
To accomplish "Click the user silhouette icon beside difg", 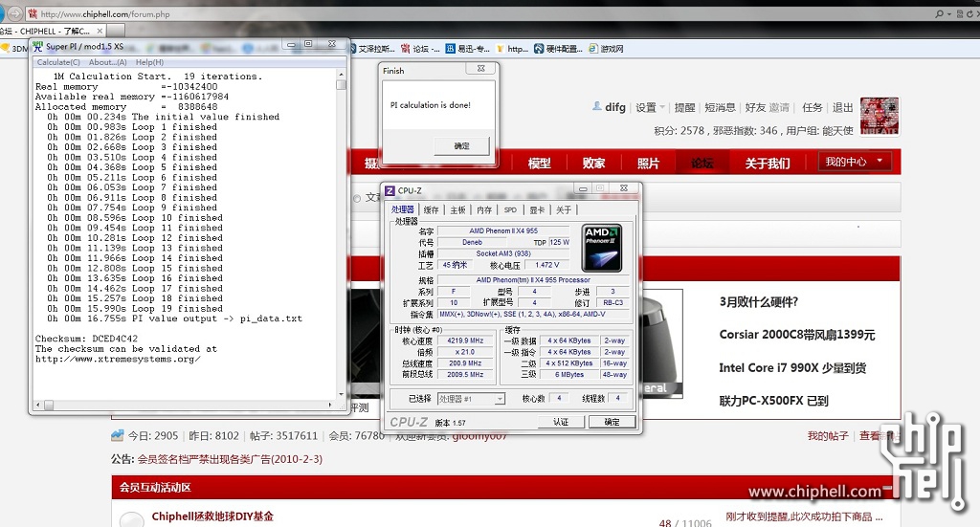I will pos(597,107).
